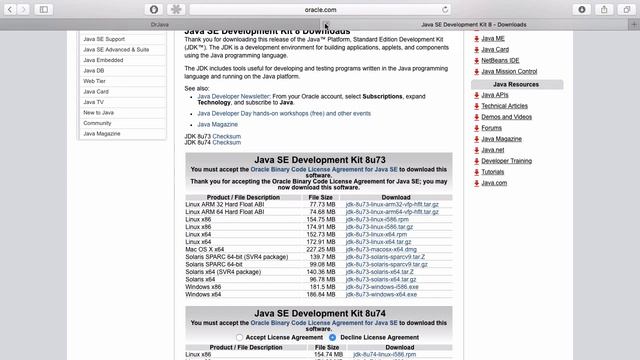The image size is (640, 360).
Task: Click arrow icon beside Forums
Action: coord(476,128)
